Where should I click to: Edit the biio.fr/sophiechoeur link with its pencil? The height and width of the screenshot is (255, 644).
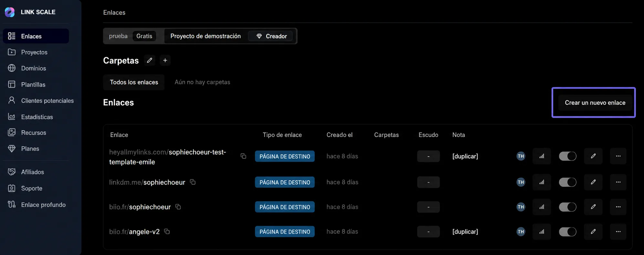pos(593,207)
